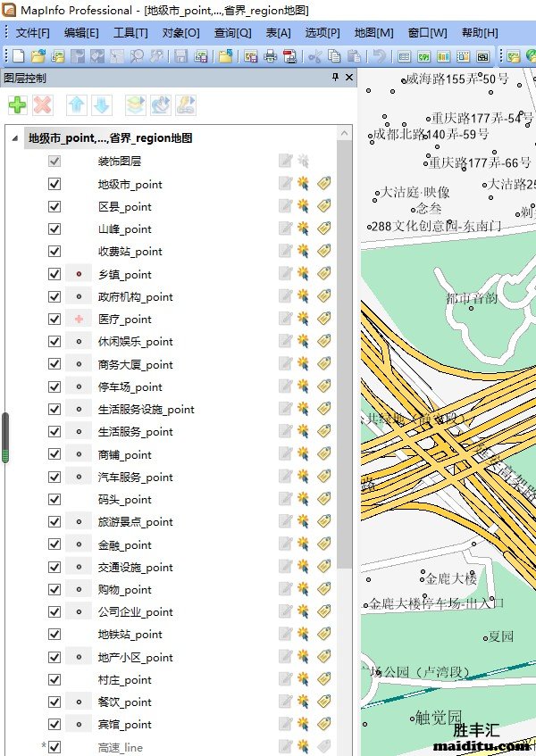Toggle auto label tag for 医疗_point
Screen dimensions: 536x756
pyautogui.click(x=323, y=319)
